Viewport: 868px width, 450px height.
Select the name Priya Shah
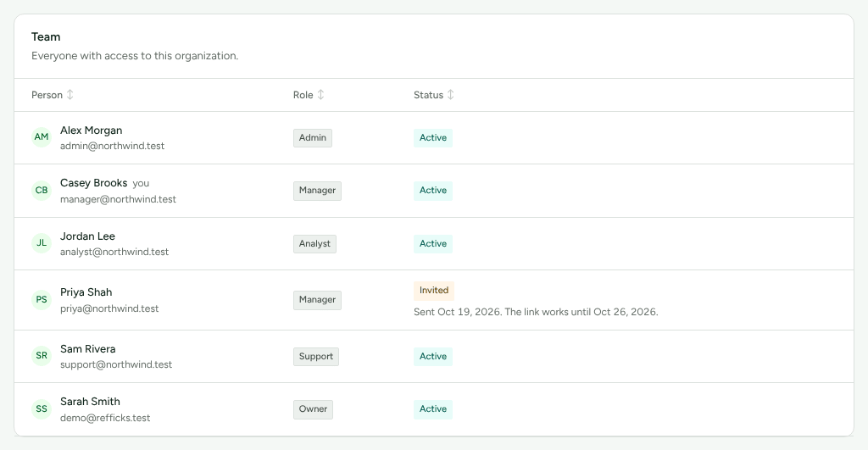(x=86, y=292)
